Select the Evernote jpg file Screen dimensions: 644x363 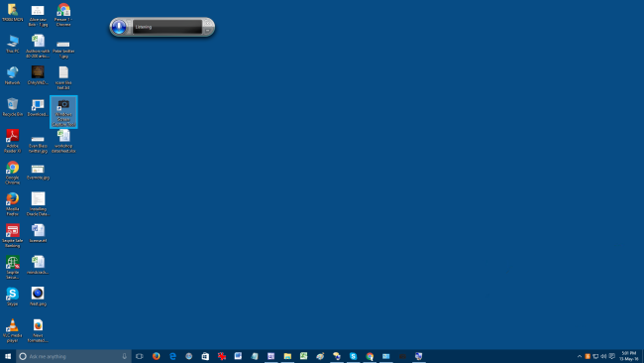[39, 172]
